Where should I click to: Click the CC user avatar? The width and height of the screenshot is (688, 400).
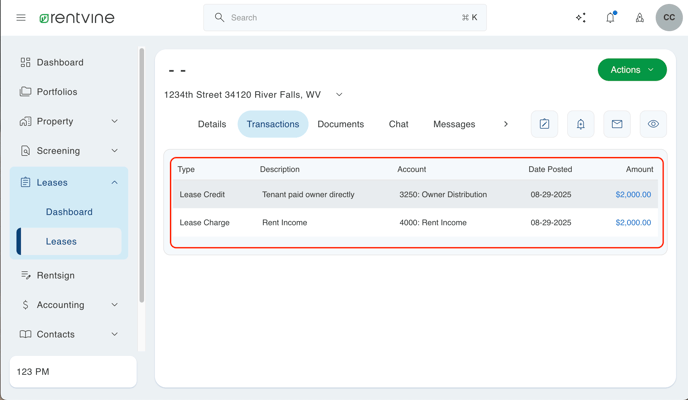[x=669, y=18]
